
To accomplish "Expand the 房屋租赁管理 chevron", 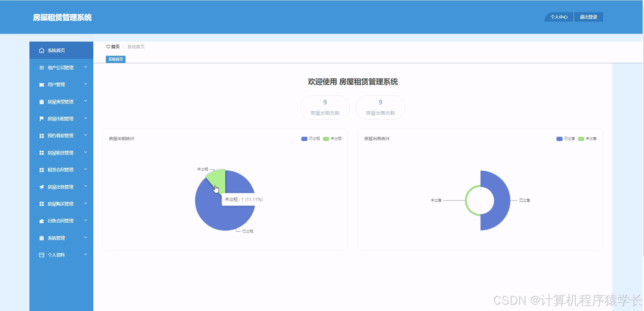I will pos(86,152).
